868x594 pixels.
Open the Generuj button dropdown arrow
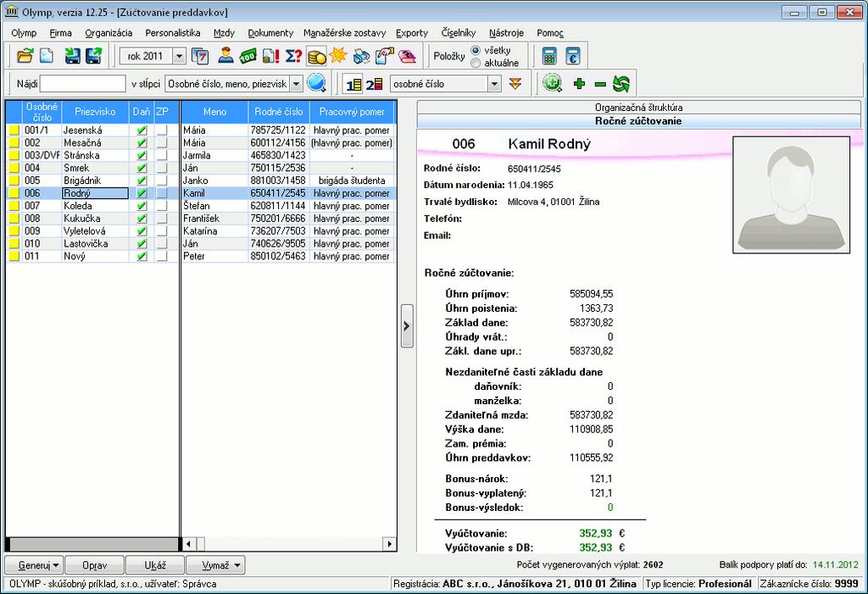[56, 565]
